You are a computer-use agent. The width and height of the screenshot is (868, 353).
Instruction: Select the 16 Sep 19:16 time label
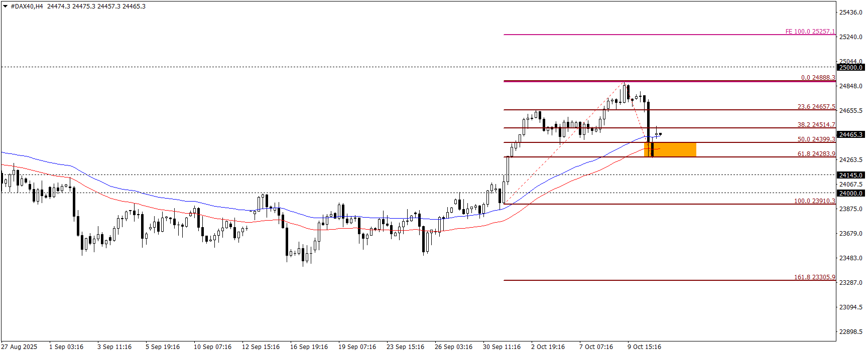pyautogui.click(x=309, y=347)
